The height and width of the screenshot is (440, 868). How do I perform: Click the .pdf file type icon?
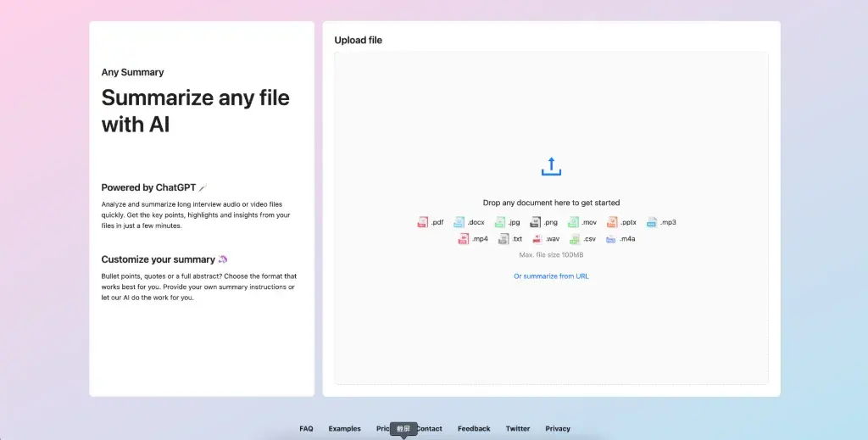[422, 222]
